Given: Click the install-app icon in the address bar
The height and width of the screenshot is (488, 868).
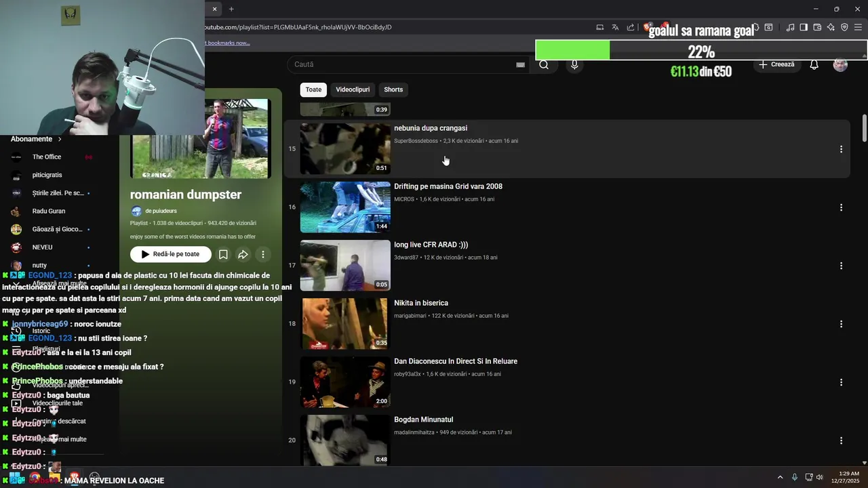Looking at the screenshot, I should (600, 27).
